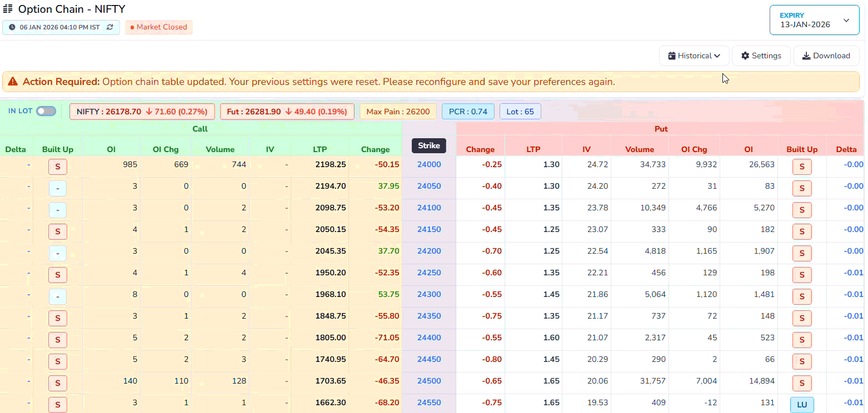Select the Call section header
The height and width of the screenshot is (413, 868).
200,129
